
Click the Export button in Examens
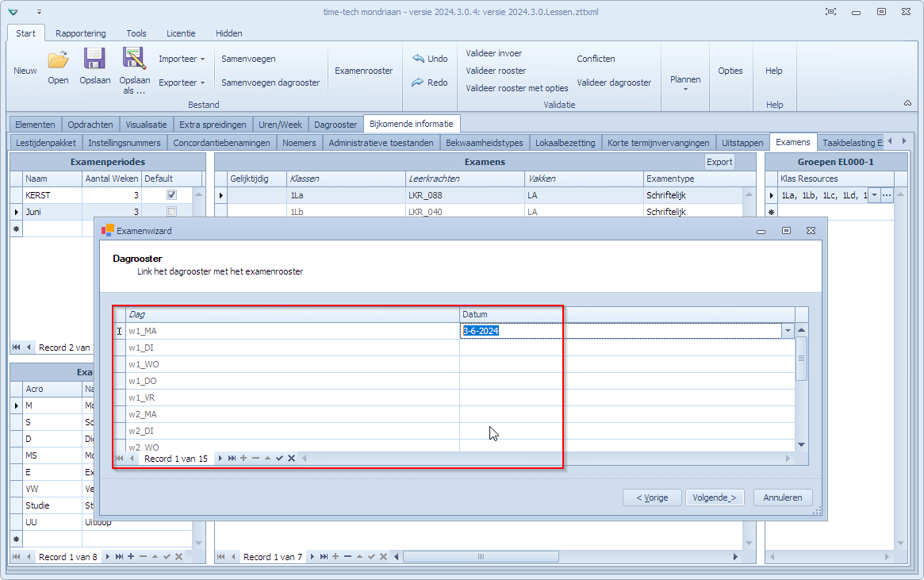click(x=719, y=162)
